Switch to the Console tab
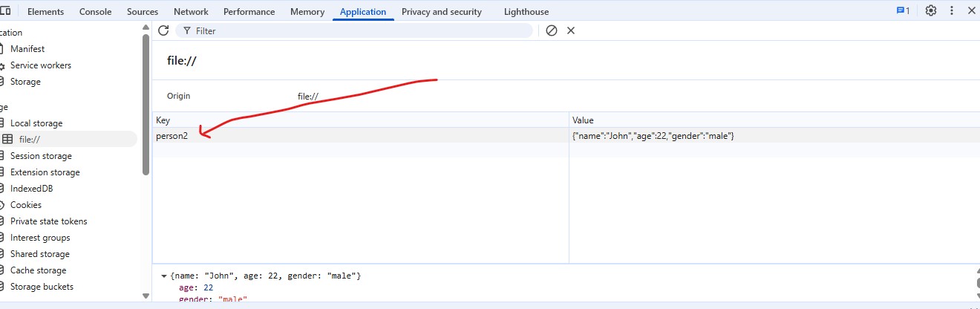This screenshot has height=309, width=980. 95,12
